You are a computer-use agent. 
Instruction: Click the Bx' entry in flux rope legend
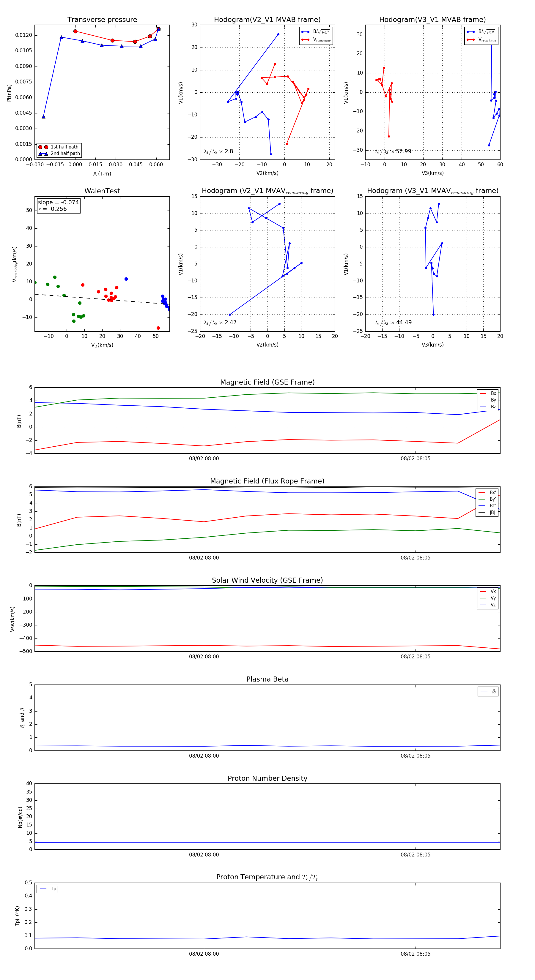pyautogui.click(x=487, y=492)
